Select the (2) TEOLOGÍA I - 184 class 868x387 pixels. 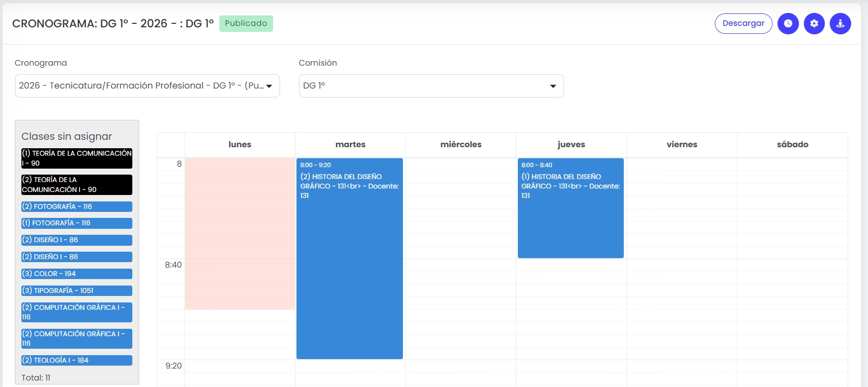[77, 360]
